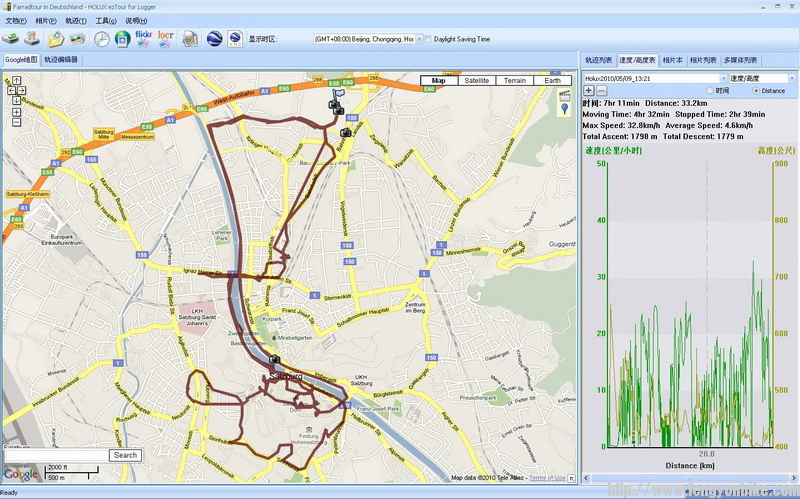Click the locr upload icon
Viewport: 800px width, 499px height.
[166, 39]
